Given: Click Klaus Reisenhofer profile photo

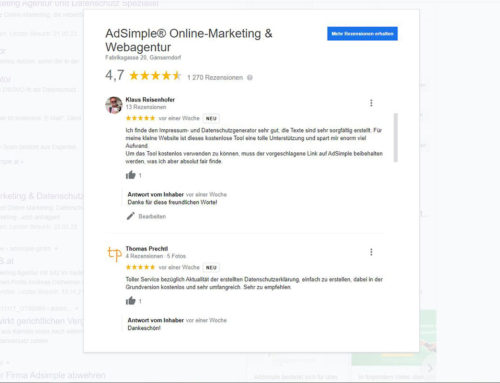Looking at the screenshot, I should 114,105.
